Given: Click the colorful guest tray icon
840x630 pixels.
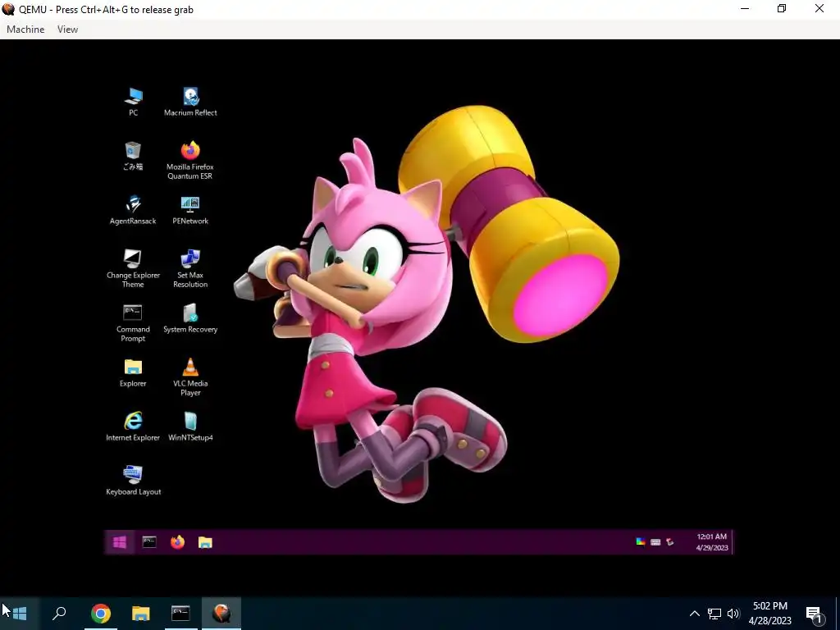Looking at the screenshot, I should click(x=640, y=542).
